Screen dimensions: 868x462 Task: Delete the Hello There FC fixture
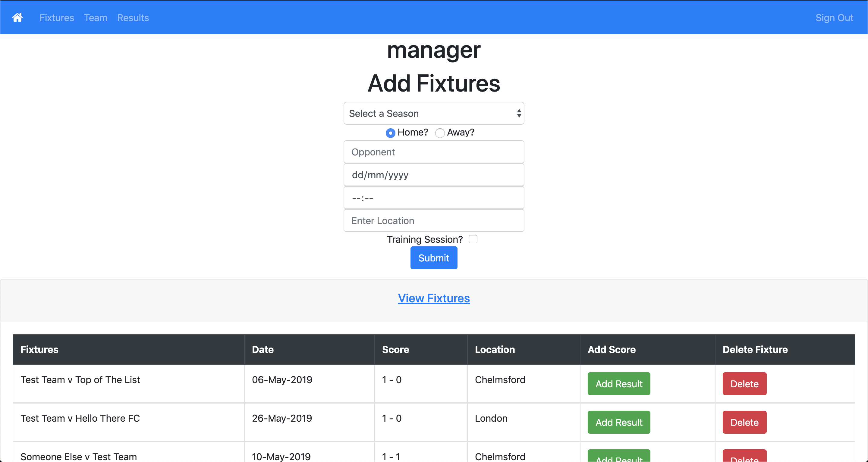(744, 422)
